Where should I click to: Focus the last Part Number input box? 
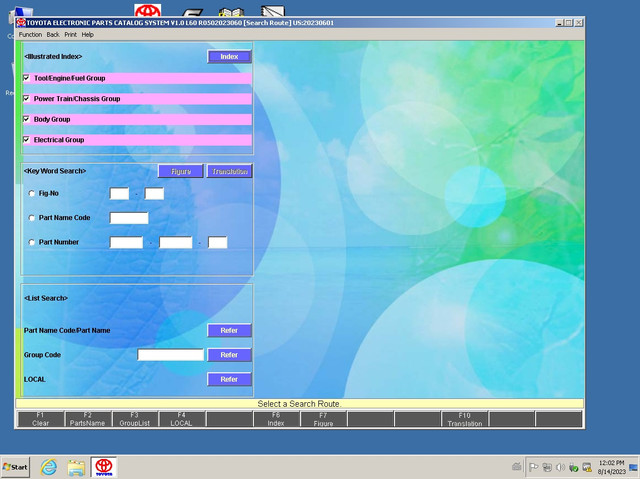218,242
